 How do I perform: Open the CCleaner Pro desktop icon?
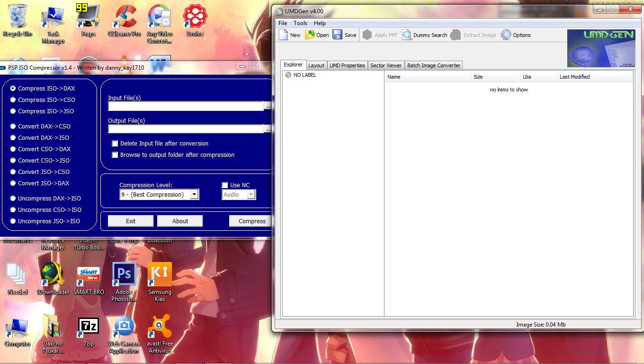124,18
